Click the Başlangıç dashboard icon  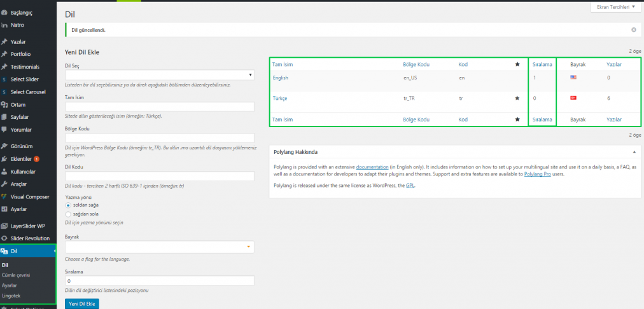pyautogui.click(x=4, y=13)
